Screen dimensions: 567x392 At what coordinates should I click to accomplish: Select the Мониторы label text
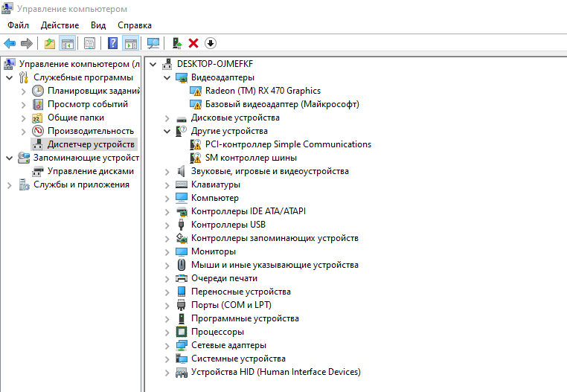pyautogui.click(x=214, y=251)
